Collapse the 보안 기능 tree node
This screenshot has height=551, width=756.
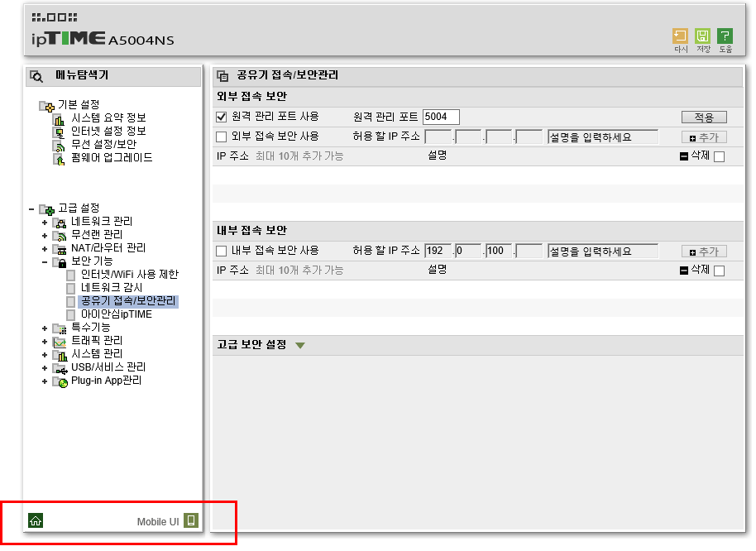pyautogui.click(x=45, y=262)
